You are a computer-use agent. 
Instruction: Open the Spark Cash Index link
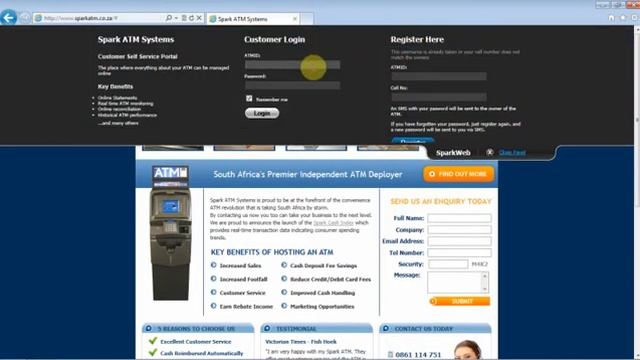pos(333,223)
